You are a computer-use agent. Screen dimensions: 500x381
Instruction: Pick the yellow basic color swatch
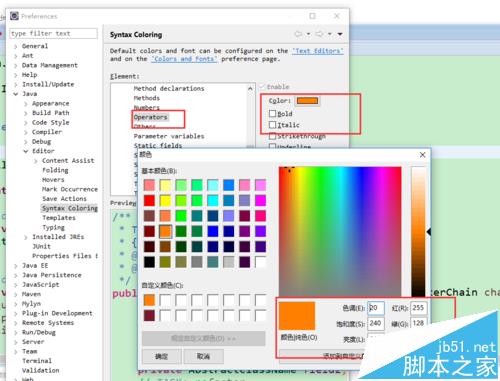165,200
